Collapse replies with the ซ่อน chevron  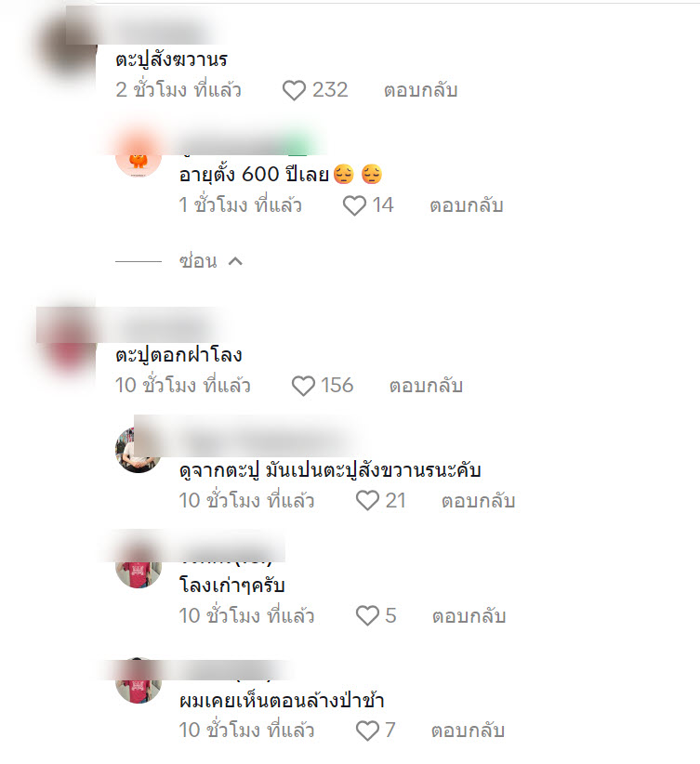(x=235, y=262)
